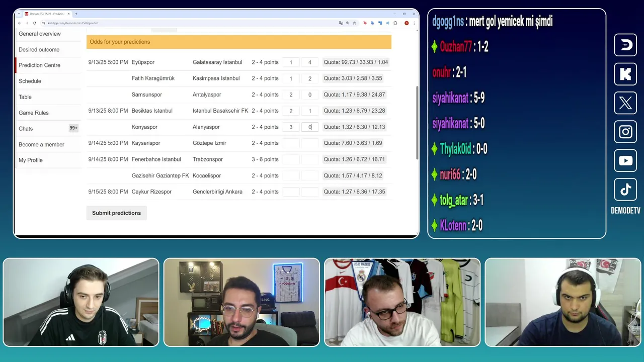Edit Antalyaspor away score field
Screen dimensions: 644x362
(x=310, y=95)
